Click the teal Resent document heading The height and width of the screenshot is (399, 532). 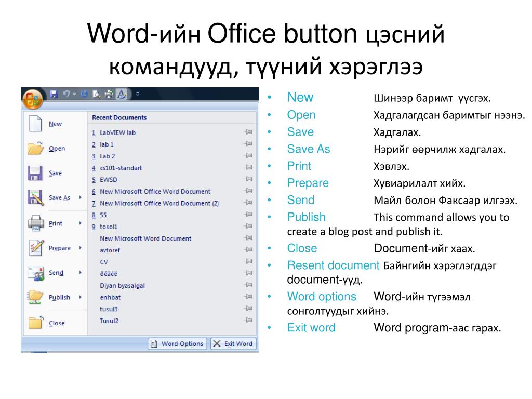click(x=333, y=265)
